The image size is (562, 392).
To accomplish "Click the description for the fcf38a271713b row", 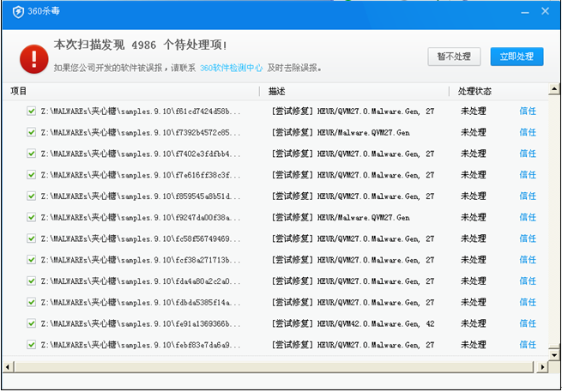I will pyautogui.click(x=353, y=260).
